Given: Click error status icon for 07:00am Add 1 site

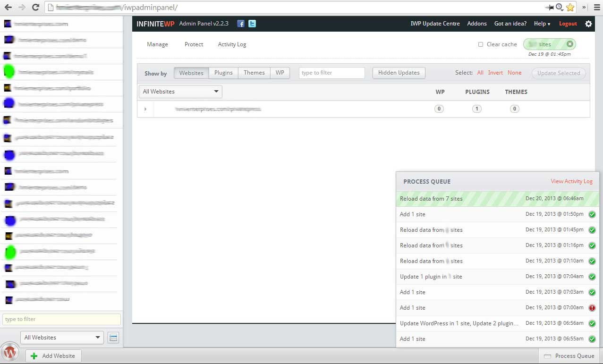Looking at the screenshot, I should tap(592, 308).
